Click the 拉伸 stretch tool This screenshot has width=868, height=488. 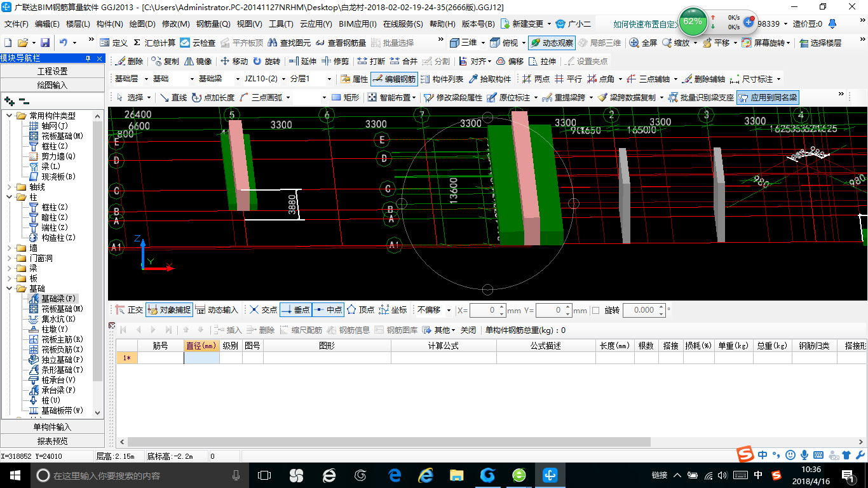542,62
